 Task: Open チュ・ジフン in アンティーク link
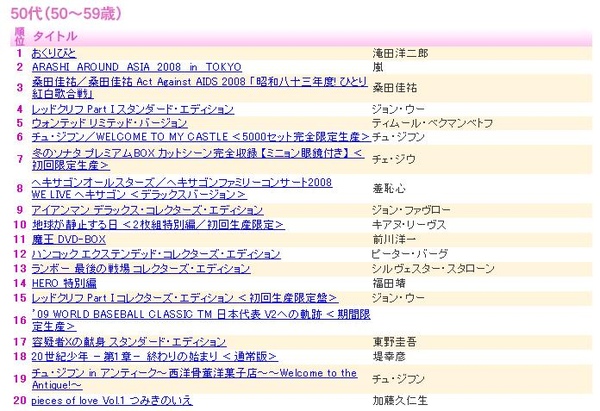point(194,378)
